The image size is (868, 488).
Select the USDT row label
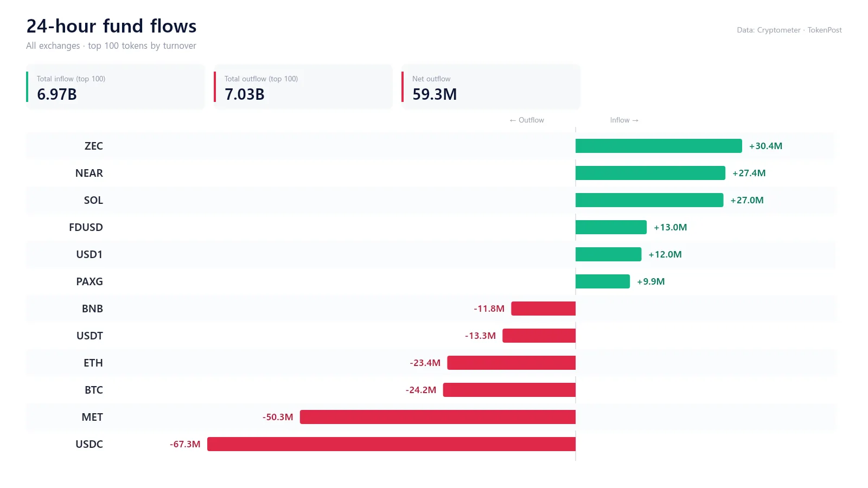[x=90, y=336]
